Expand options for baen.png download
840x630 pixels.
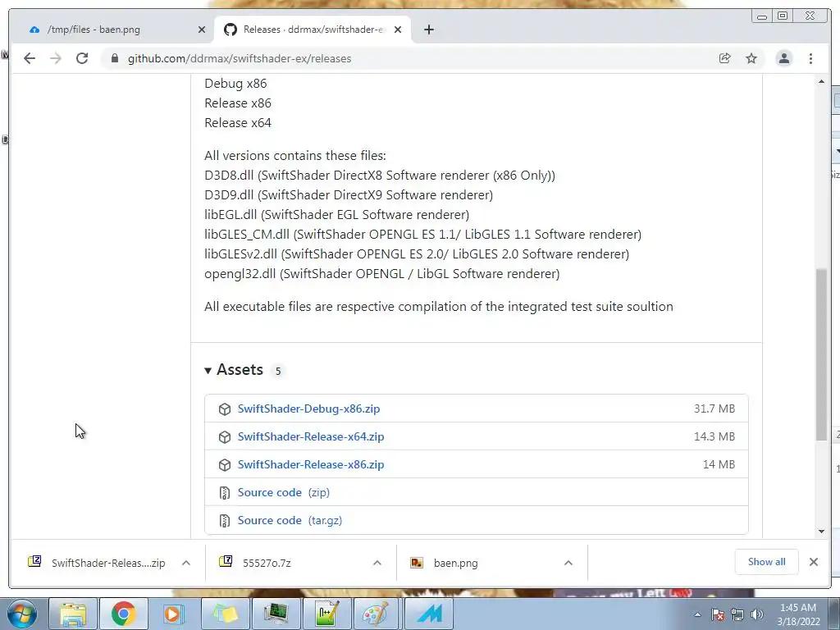coord(568,563)
